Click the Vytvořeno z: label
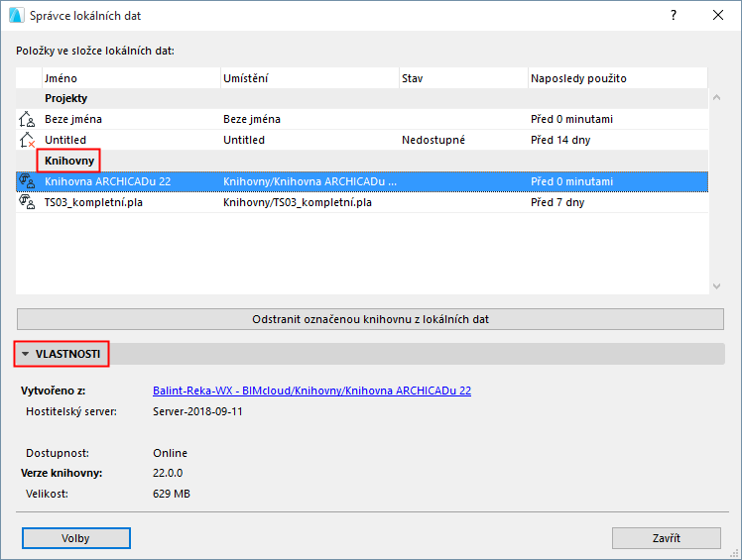The height and width of the screenshot is (560, 742). coord(53,391)
